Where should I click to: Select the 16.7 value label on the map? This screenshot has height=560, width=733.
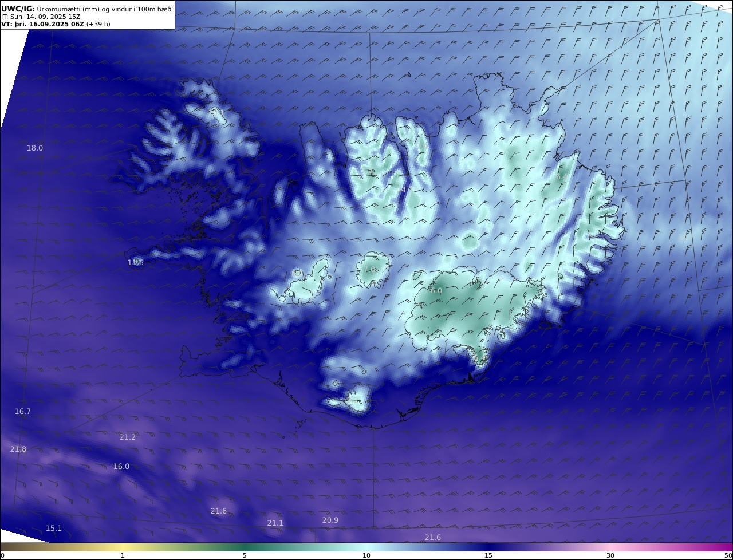pos(23,411)
